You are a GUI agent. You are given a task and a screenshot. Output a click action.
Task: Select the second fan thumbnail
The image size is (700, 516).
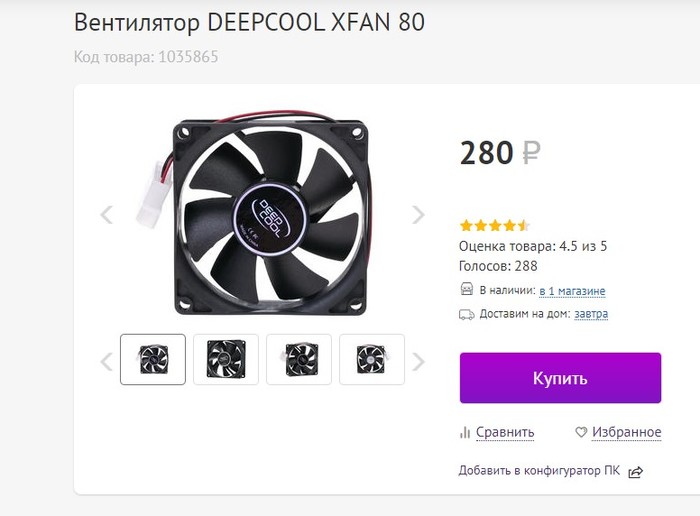tap(226, 359)
